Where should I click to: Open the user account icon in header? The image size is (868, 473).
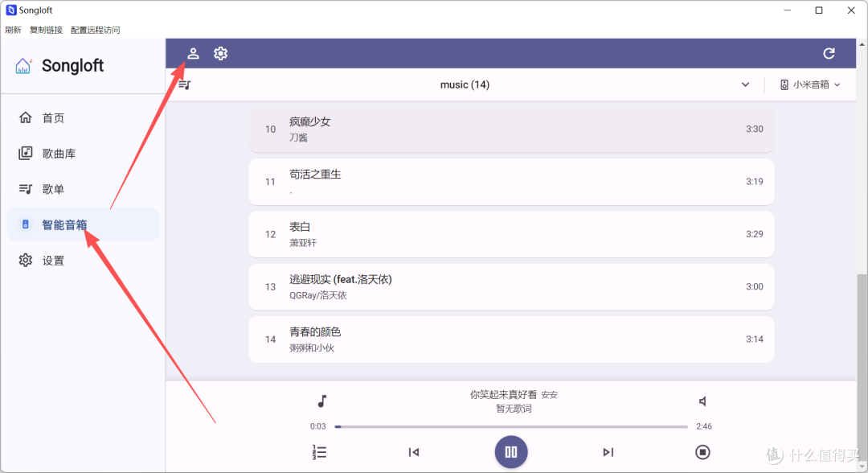point(193,53)
